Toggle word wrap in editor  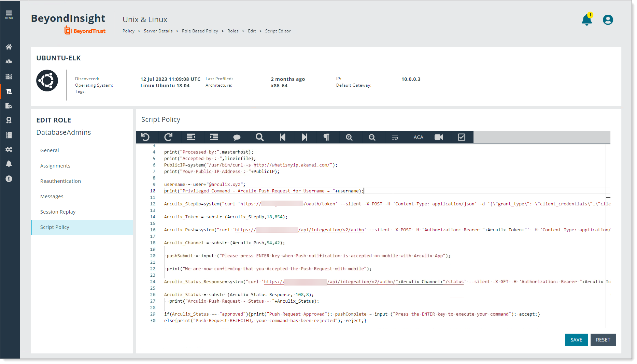(x=395, y=137)
